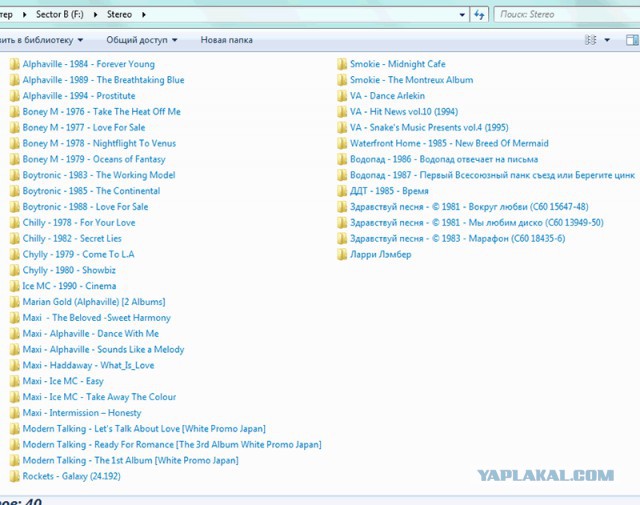Select VA - Snake's Music Presents vol.4 (1995)

coord(429,128)
